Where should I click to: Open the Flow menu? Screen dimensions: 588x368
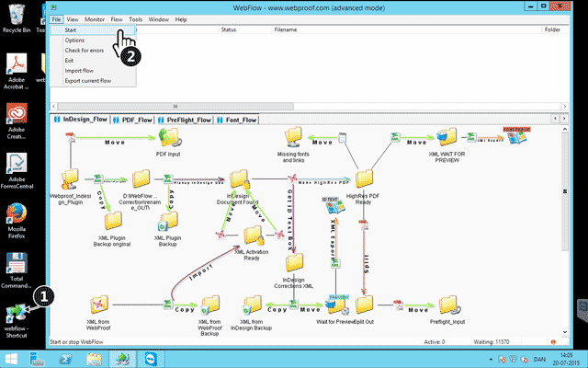click(x=117, y=19)
